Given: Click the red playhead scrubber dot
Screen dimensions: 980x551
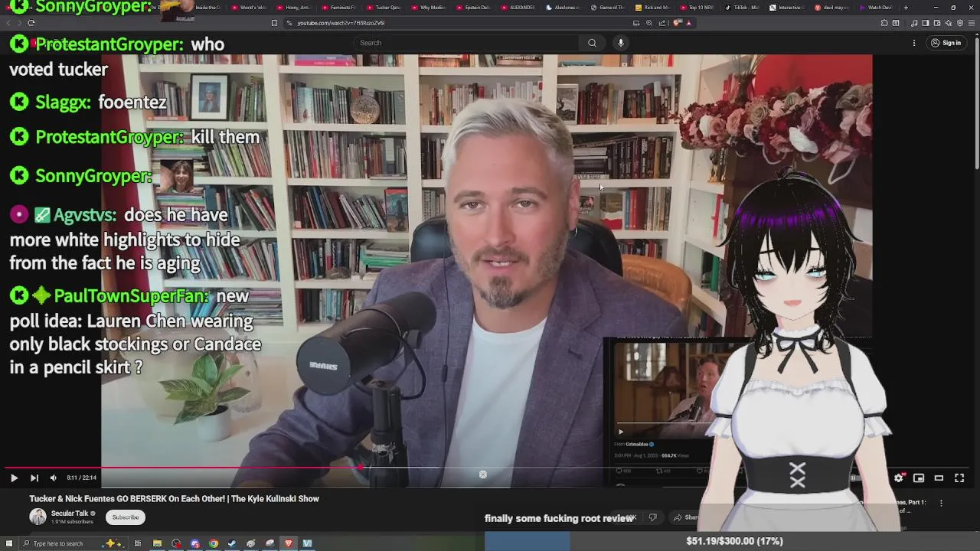Looking at the screenshot, I should pos(359,467).
